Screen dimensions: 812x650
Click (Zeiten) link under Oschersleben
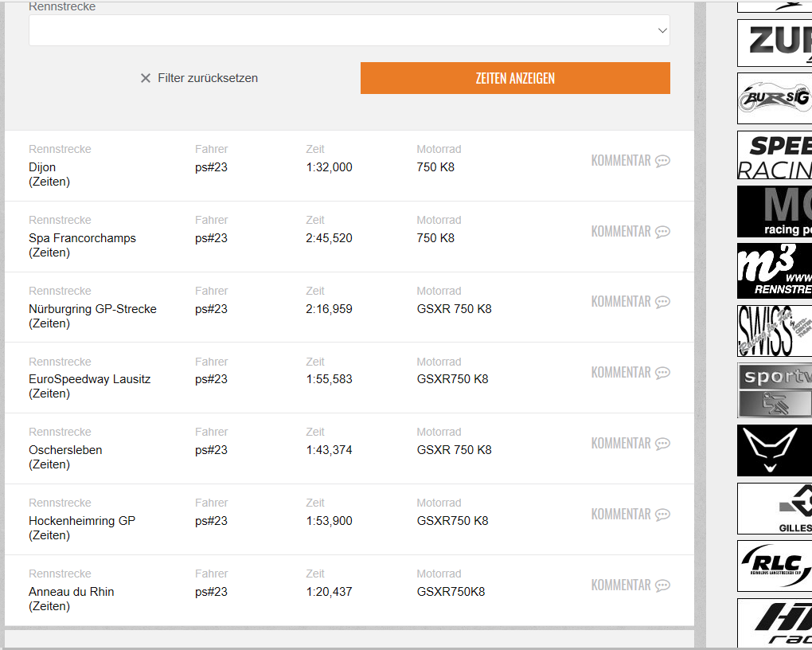coord(49,464)
